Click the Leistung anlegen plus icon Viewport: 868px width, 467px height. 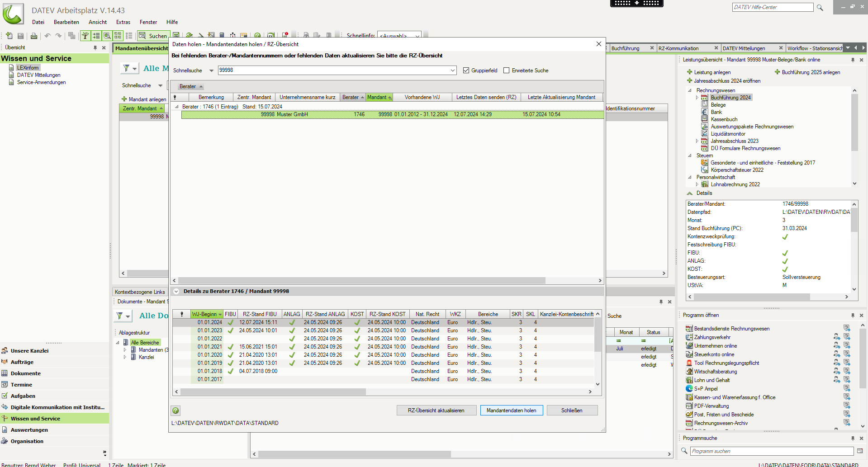pyautogui.click(x=689, y=72)
